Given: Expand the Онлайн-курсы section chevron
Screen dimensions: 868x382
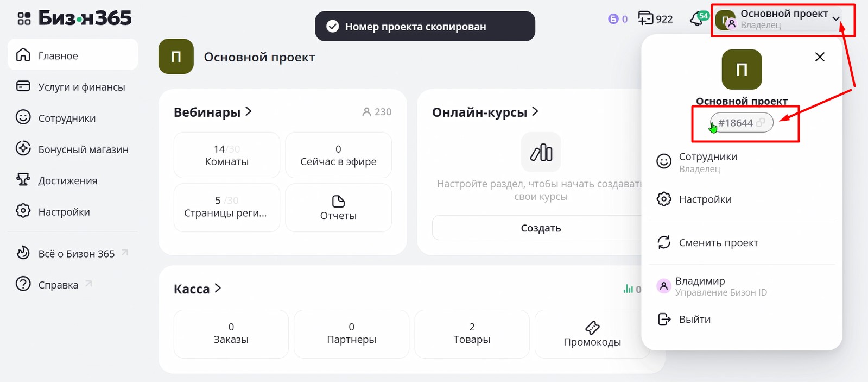Looking at the screenshot, I should (535, 111).
